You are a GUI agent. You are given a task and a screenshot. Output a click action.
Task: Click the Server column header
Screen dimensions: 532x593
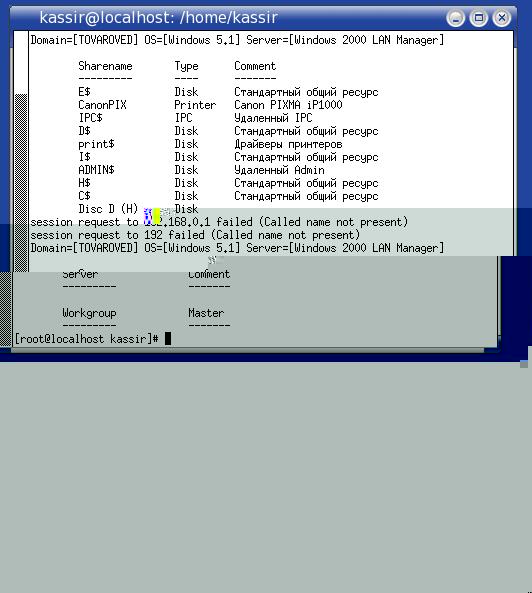coord(80,274)
